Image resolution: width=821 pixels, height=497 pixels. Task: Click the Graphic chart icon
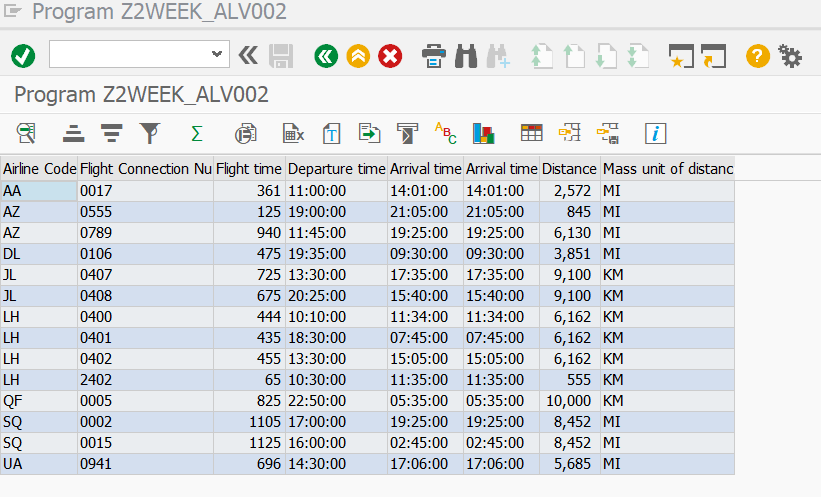point(483,134)
